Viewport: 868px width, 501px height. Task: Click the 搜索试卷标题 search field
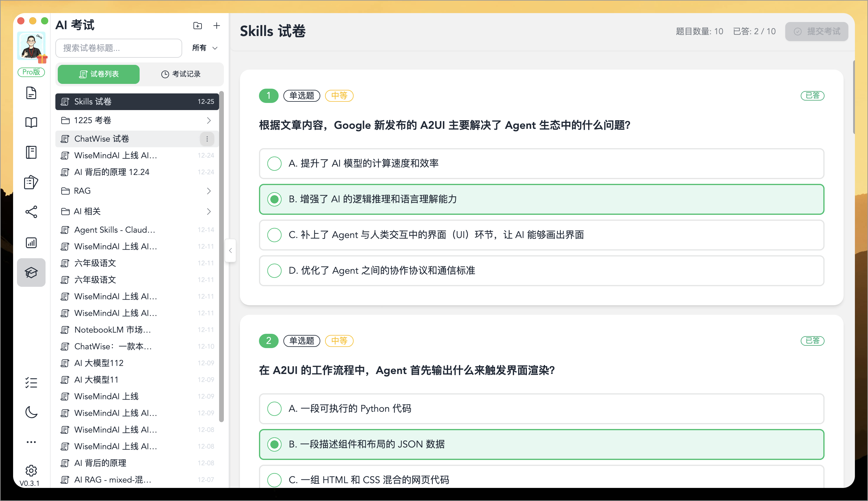click(119, 48)
